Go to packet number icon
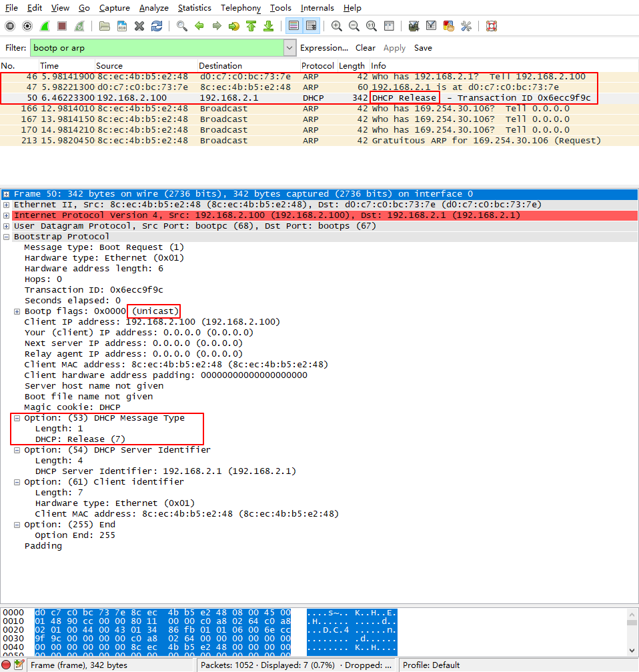Image resolution: width=639 pixels, height=672 pixels. (x=234, y=26)
